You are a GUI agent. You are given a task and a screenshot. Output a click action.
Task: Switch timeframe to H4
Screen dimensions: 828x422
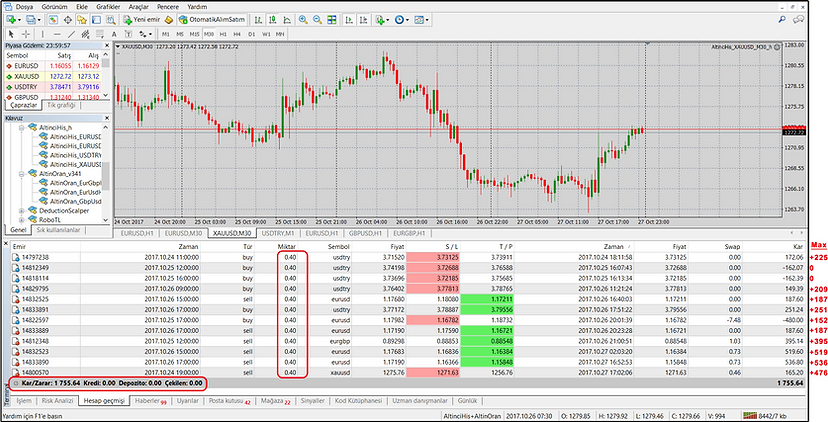pos(237,34)
